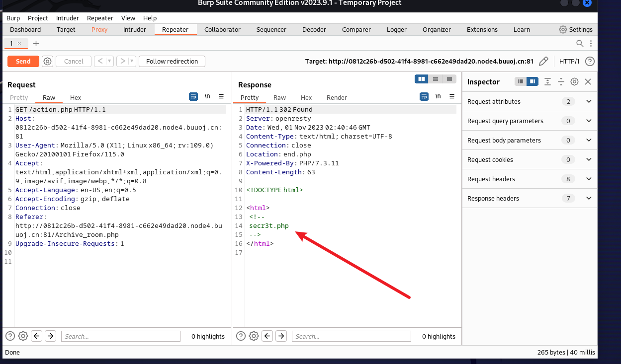
Task: Add a new Repeater tab with plus
Action: [36, 44]
